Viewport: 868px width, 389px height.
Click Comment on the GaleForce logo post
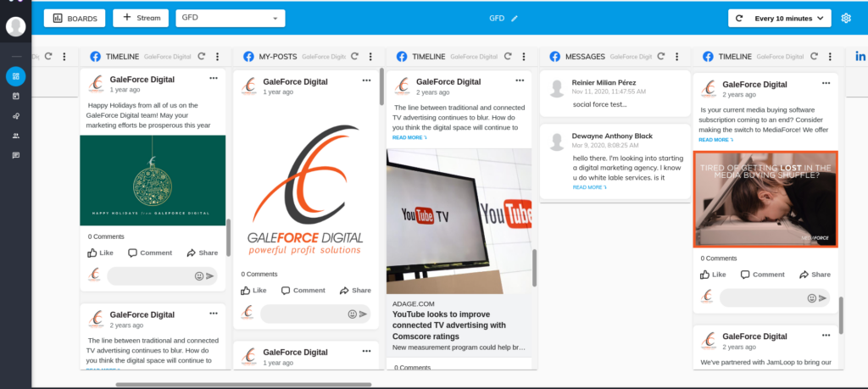coord(303,291)
